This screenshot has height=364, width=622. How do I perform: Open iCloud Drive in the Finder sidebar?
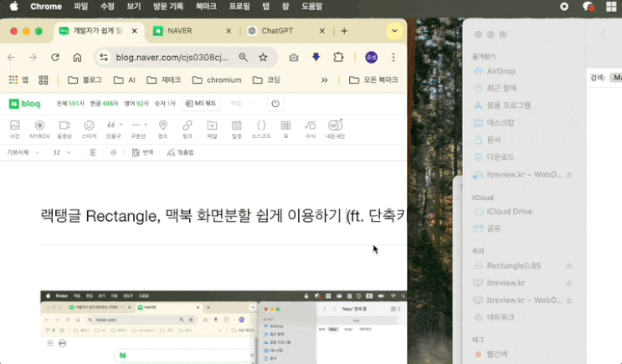(x=503, y=212)
